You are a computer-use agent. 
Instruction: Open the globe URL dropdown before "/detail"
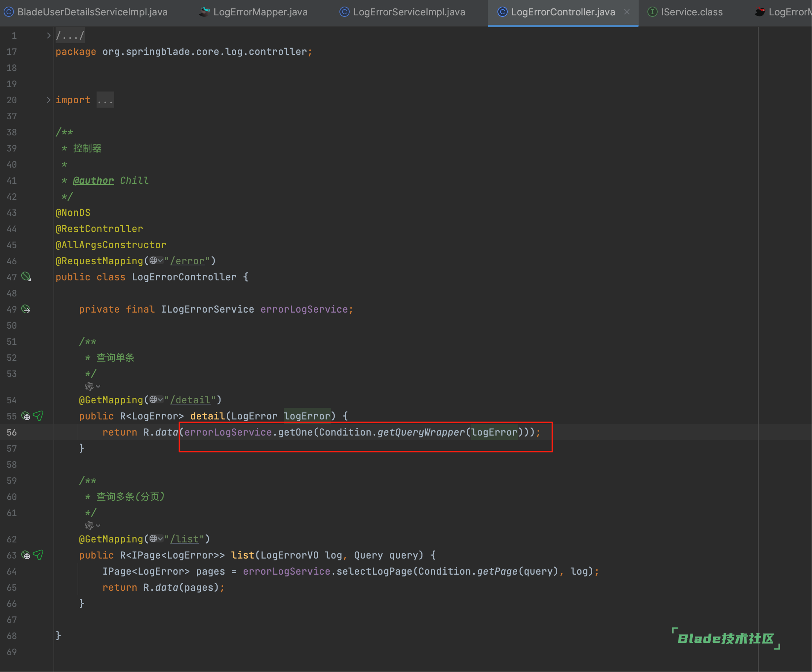156,400
